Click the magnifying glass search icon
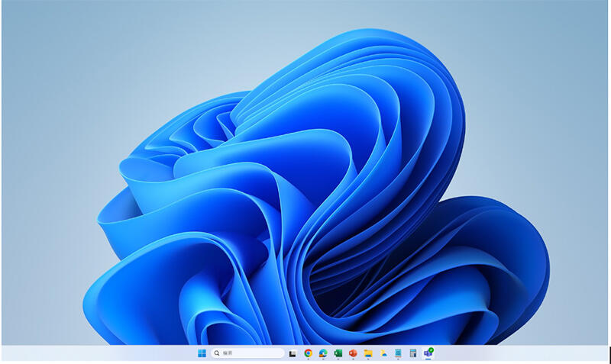The height and width of the screenshot is (364, 611). (x=218, y=353)
